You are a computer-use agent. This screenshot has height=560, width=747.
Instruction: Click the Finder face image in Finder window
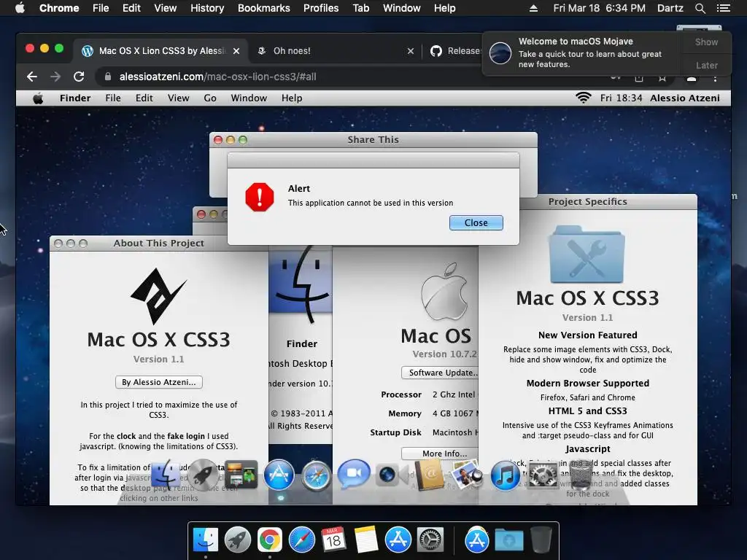tap(300, 285)
